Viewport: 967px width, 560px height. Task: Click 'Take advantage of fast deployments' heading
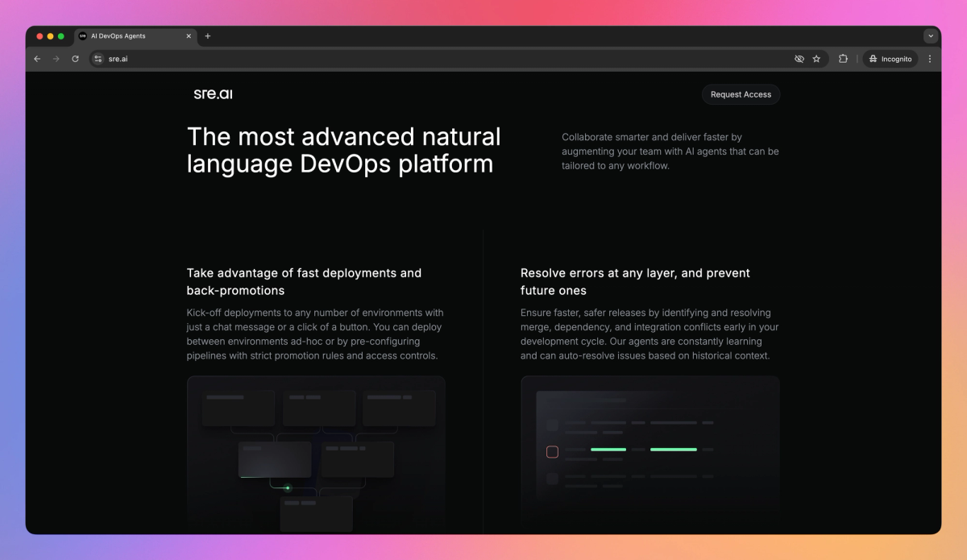coord(305,282)
